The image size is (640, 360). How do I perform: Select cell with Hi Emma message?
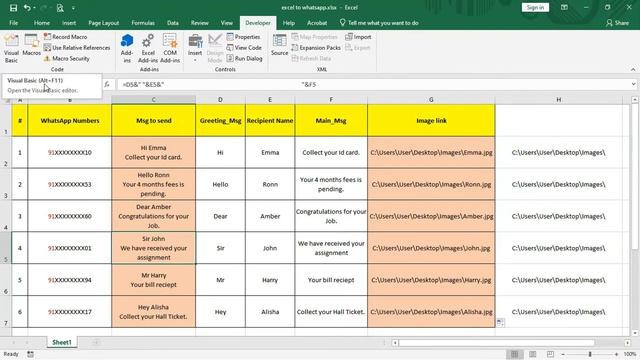pos(153,152)
